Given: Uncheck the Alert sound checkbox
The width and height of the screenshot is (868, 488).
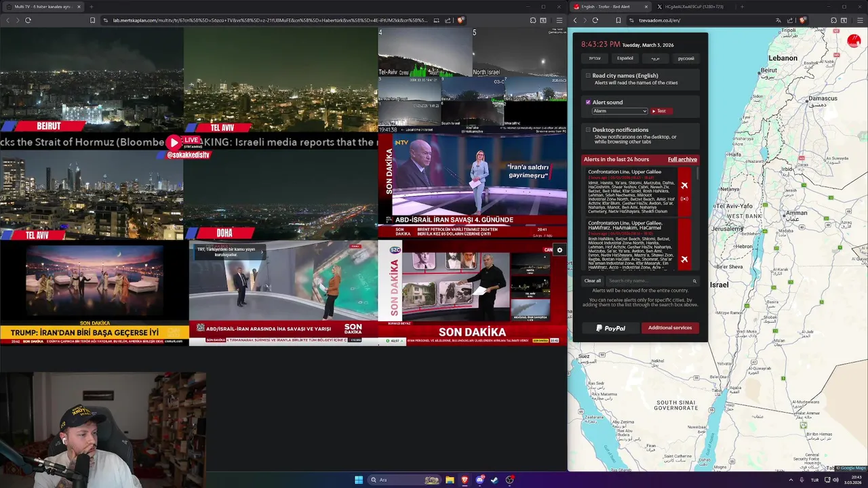Looking at the screenshot, I should coord(588,102).
